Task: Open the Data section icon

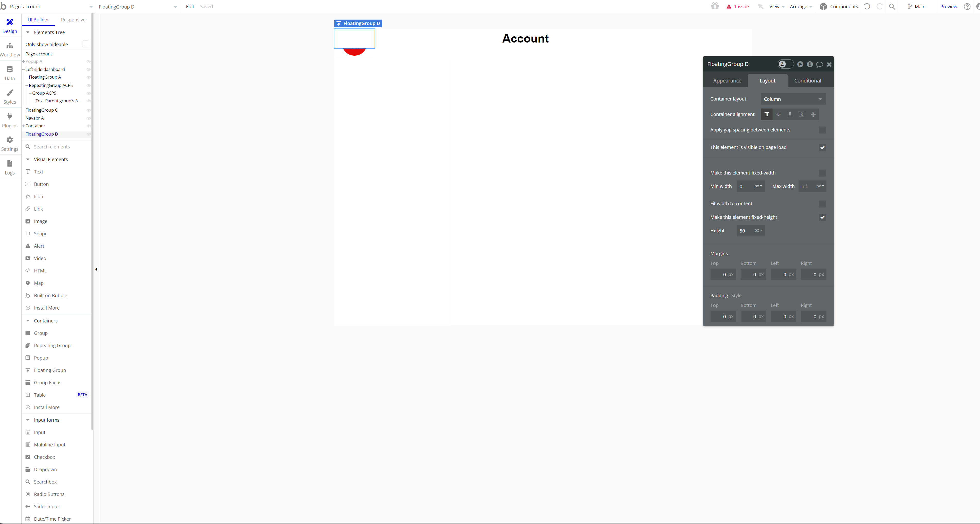Action: click(x=10, y=73)
